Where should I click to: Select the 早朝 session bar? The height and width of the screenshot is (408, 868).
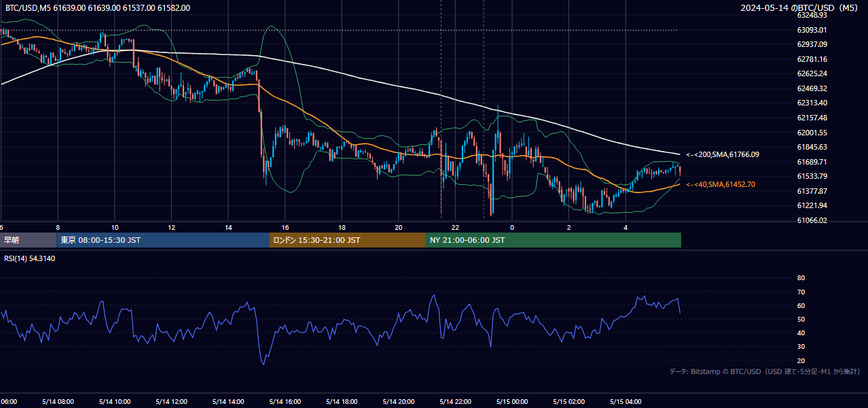click(29, 240)
